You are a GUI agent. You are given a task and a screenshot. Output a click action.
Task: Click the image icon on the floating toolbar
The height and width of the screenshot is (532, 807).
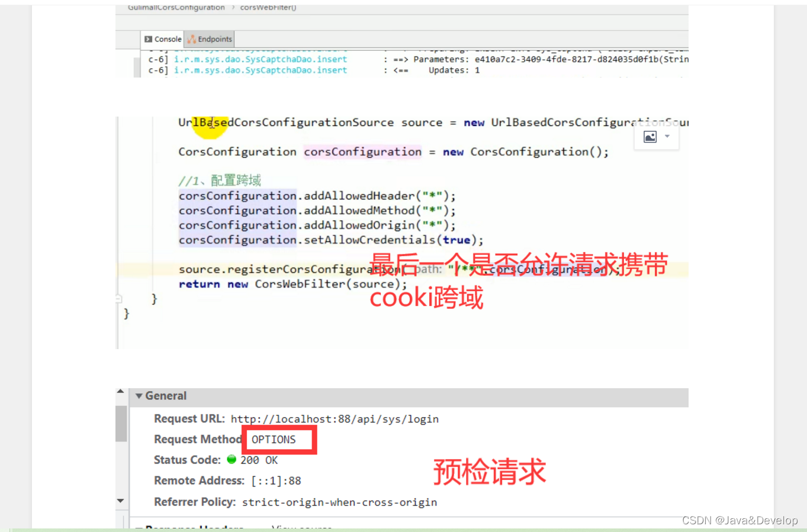pyautogui.click(x=650, y=137)
